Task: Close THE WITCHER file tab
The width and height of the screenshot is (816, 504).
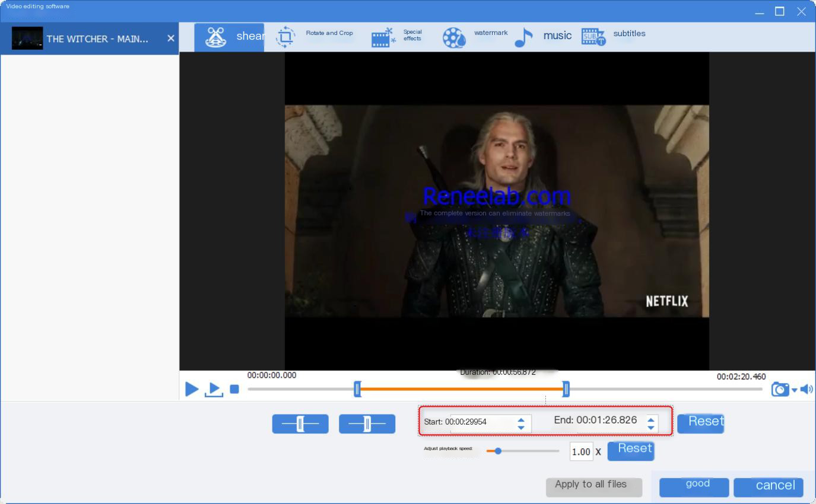Action: [171, 39]
